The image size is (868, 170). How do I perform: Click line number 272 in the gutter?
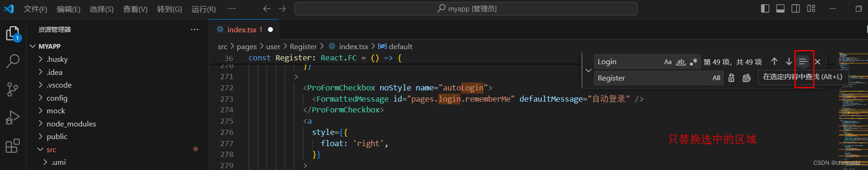coord(227,88)
